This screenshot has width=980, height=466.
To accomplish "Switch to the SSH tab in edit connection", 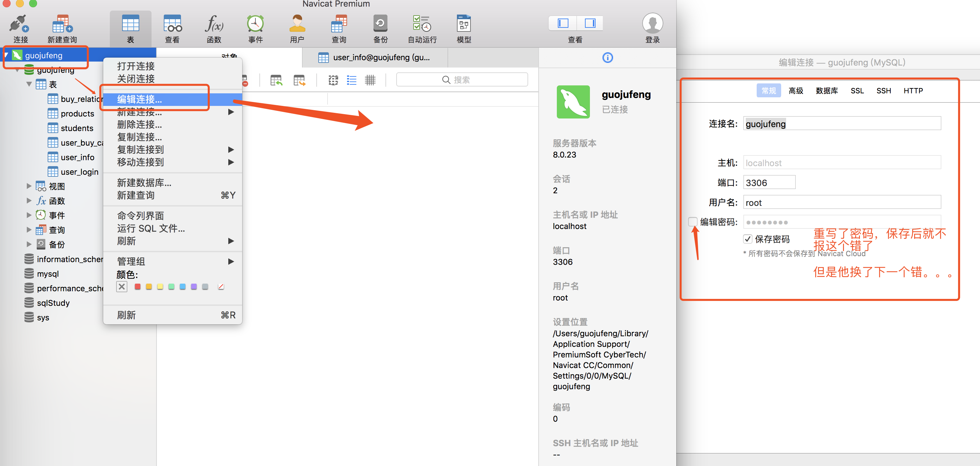I will pos(883,91).
